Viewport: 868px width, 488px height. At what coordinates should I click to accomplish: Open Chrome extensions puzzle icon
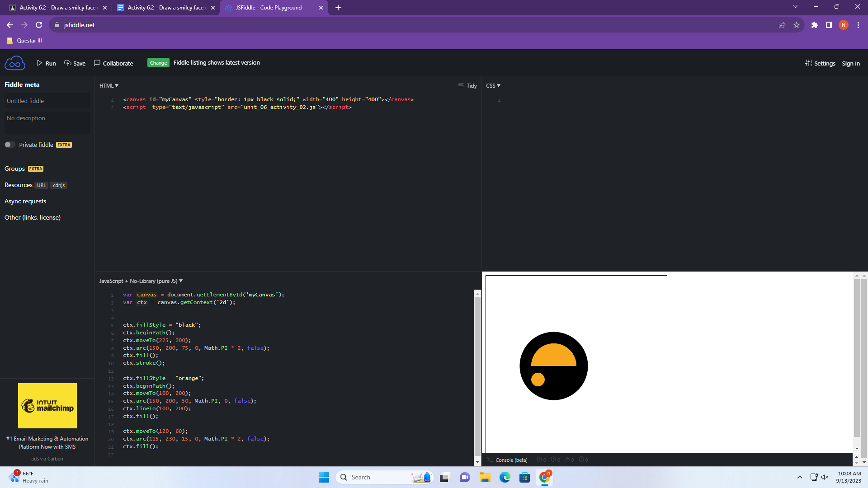815,25
